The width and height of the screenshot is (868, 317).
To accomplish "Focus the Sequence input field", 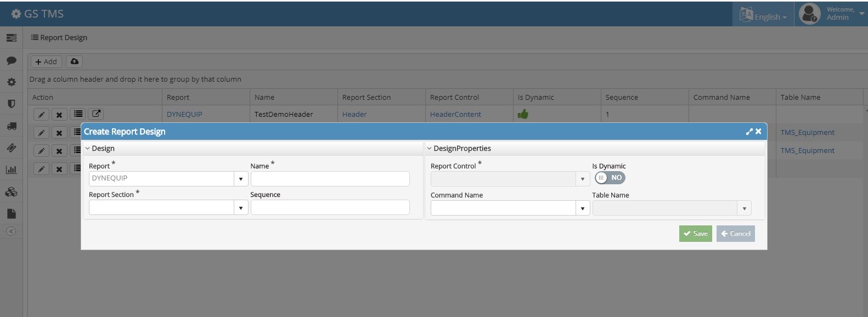I will [330, 207].
